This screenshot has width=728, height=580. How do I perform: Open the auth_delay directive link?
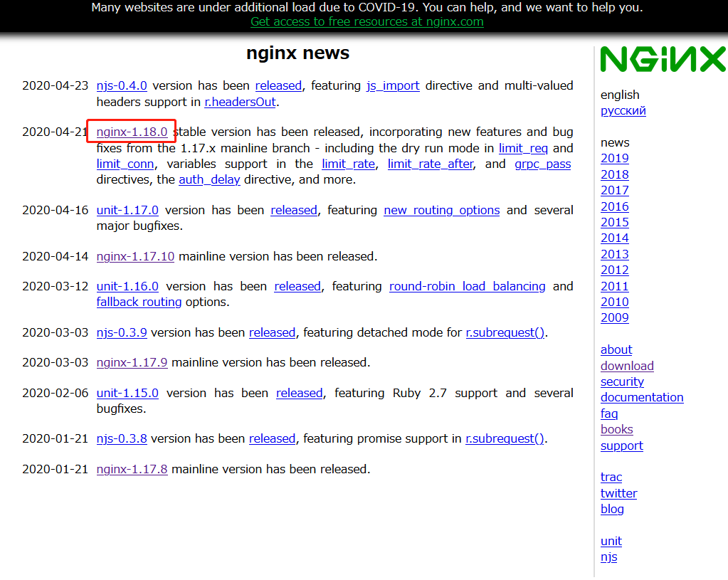[x=209, y=179]
